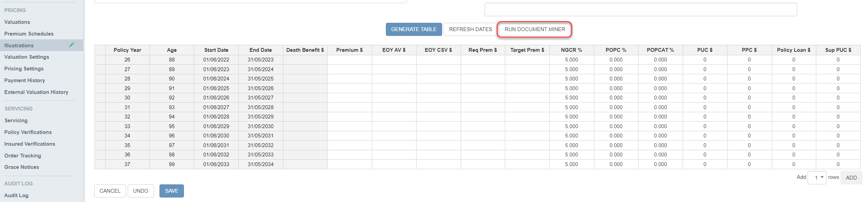The height and width of the screenshot is (202, 868).
Task: Click the empty text field above buttons
Action: pos(640,10)
